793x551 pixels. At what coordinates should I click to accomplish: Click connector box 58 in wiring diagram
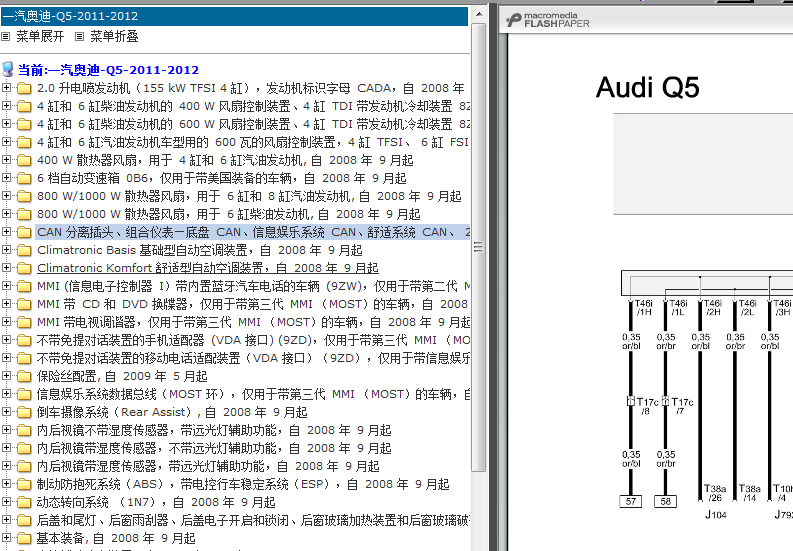tap(666, 501)
